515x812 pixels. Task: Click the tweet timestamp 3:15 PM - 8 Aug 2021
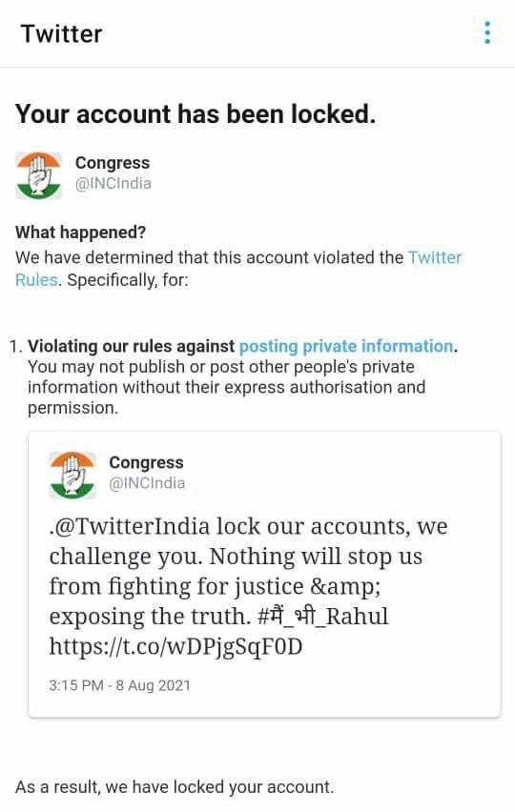pos(119,685)
